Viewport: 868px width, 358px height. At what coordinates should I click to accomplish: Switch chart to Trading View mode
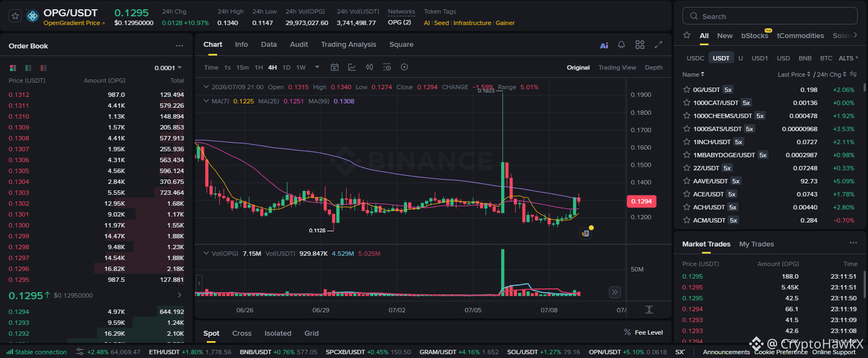pyautogui.click(x=617, y=67)
